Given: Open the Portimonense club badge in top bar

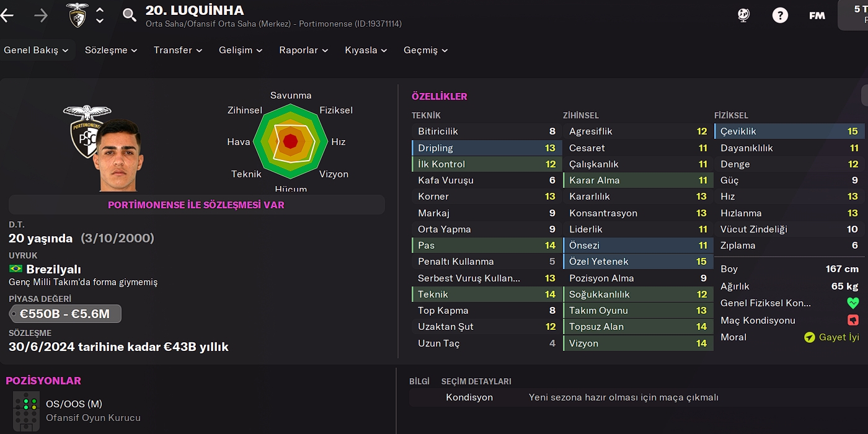Looking at the screenshot, I should pyautogui.click(x=77, y=15).
